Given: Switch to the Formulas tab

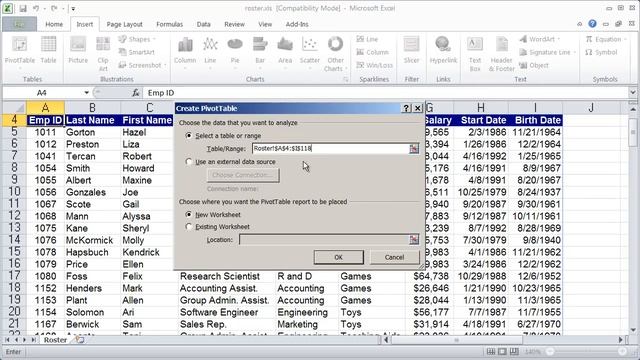Looking at the screenshot, I should coord(169,24).
